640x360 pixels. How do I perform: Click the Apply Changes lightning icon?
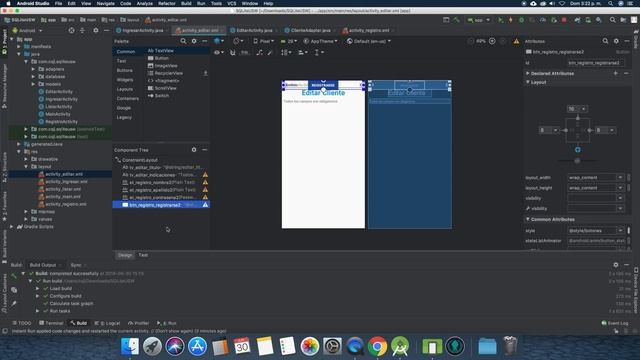tap(510, 20)
